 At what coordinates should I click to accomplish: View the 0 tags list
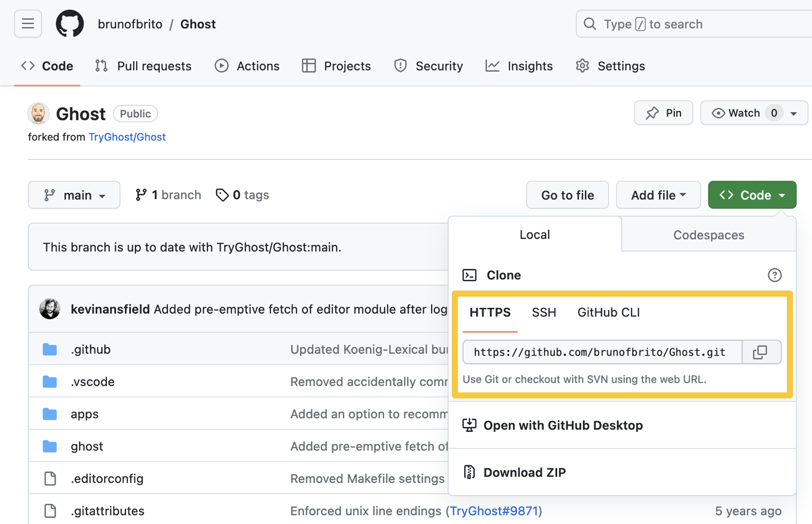pos(243,195)
